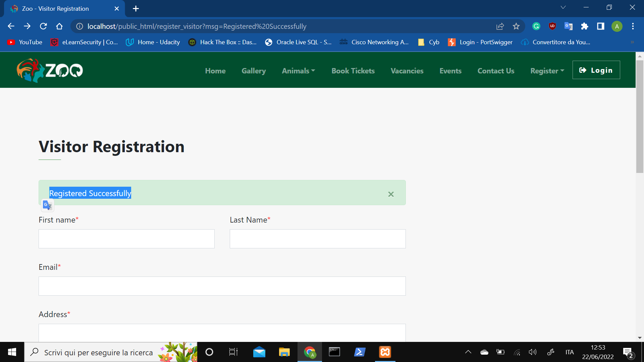644x362 pixels.
Task: Expand the Register dropdown menu
Action: [547, 71]
